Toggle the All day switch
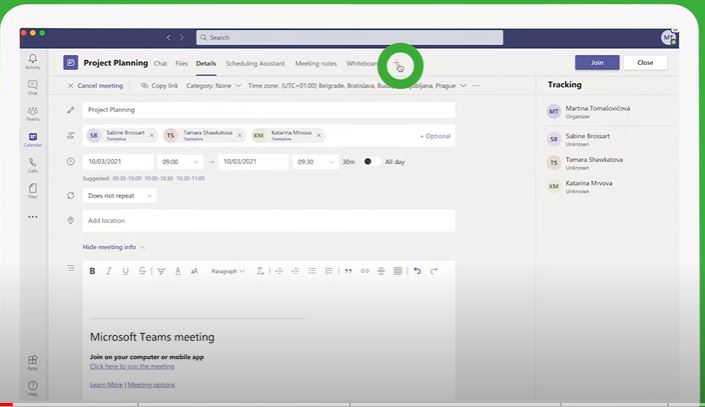The image size is (705, 407). pos(369,161)
